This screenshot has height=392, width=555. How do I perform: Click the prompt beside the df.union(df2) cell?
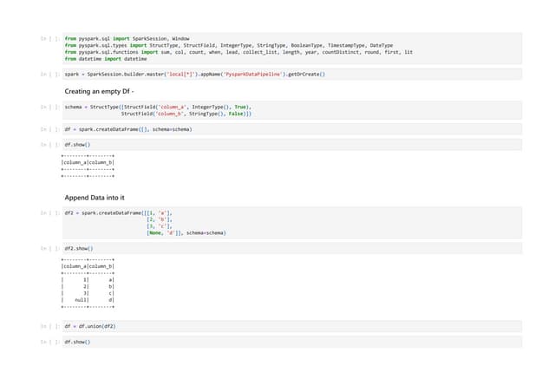click(49, 326)
